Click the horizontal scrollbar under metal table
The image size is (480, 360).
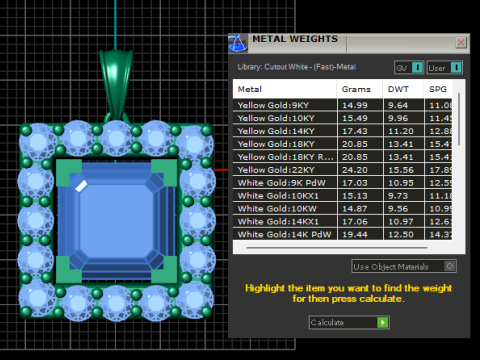click(x=337, y=248)
